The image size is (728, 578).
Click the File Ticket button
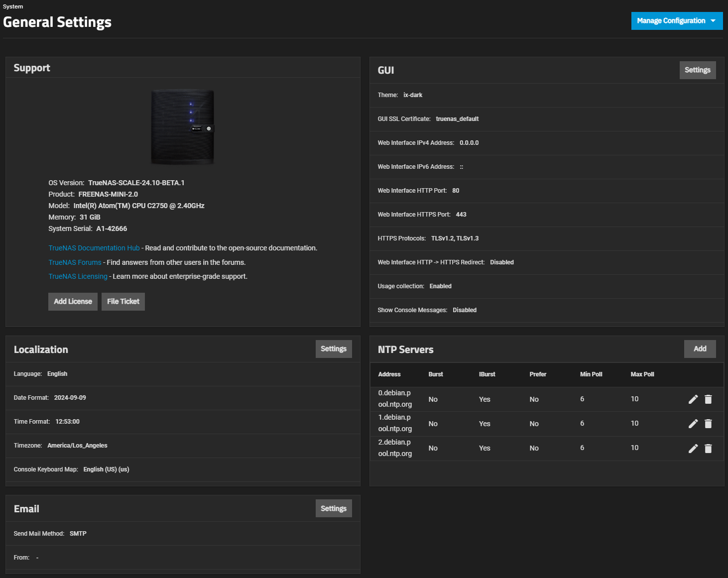click(x=123, y=302)
